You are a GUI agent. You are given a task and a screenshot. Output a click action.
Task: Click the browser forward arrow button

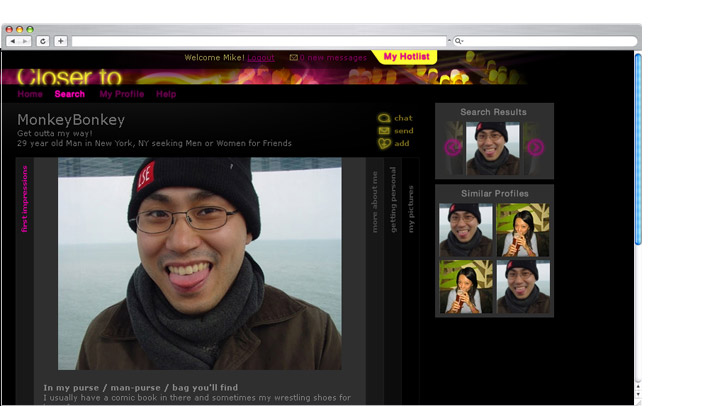(x=25, y=41)
